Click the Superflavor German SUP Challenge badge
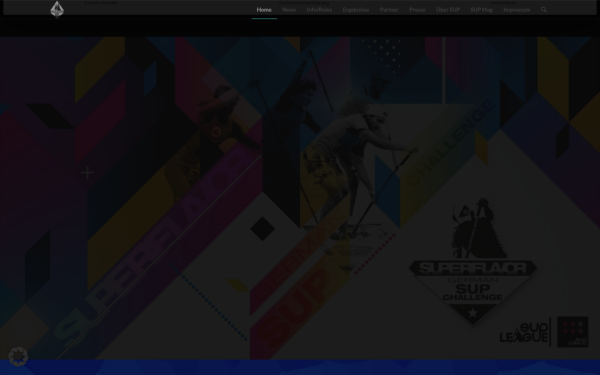600x375 pixels. (473, 262)
